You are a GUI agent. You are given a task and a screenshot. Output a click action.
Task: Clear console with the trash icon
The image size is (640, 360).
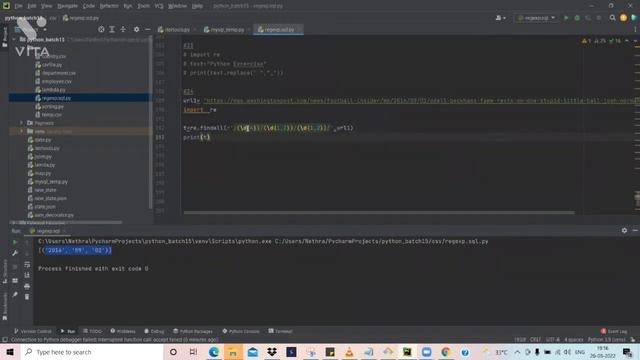pyautogui.click(x=27, y=297)
